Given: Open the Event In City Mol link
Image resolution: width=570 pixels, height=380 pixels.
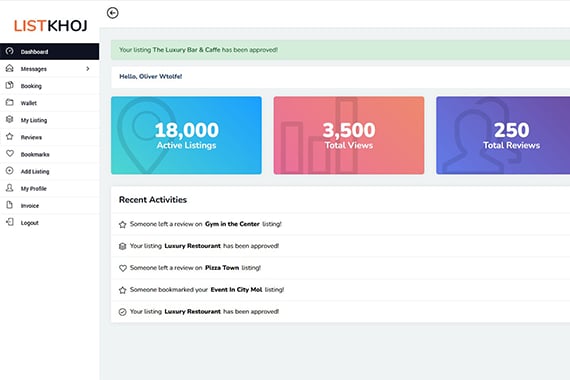Looking at the screenshot, I should [x=236, y=289].
